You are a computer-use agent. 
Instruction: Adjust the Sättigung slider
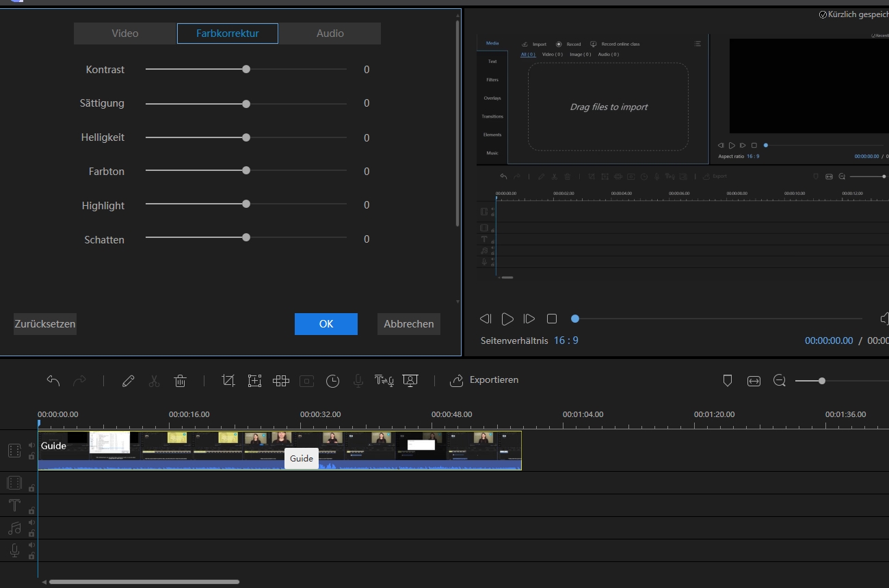[246, 104]
